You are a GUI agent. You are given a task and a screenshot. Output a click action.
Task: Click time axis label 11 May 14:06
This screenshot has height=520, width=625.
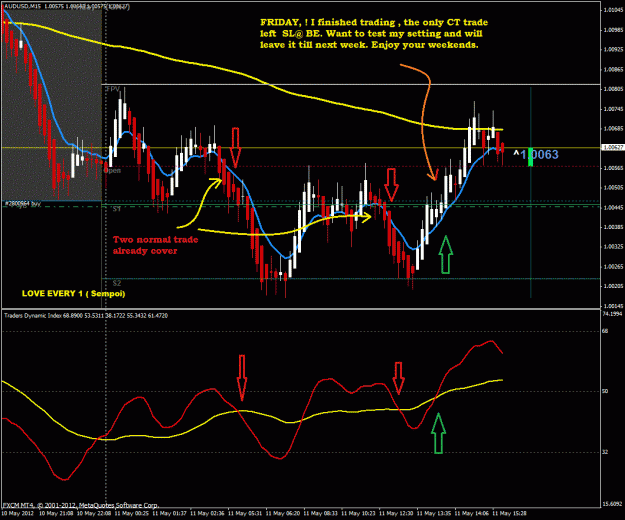[472, 513]
